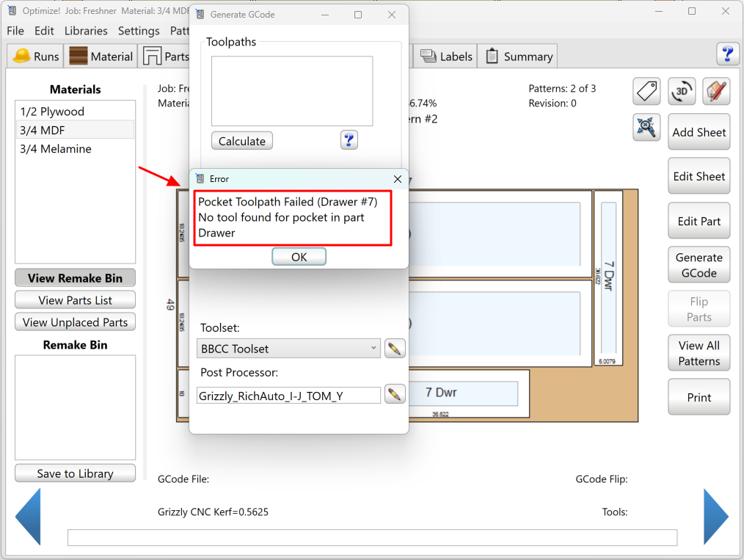The image size is (744, 560).
Task: Edit Post Processor using pencil icon
Action: pos(395,395)
